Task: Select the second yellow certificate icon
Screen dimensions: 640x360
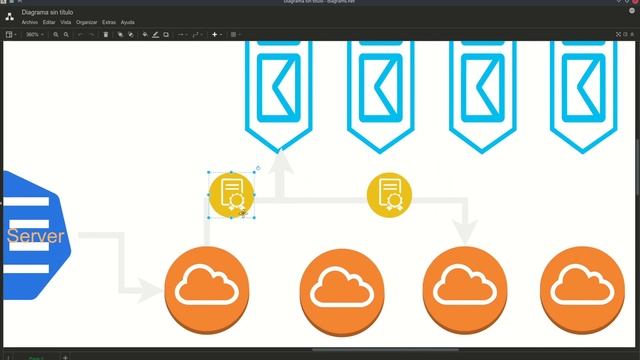Action: click(x=389, y=195)
